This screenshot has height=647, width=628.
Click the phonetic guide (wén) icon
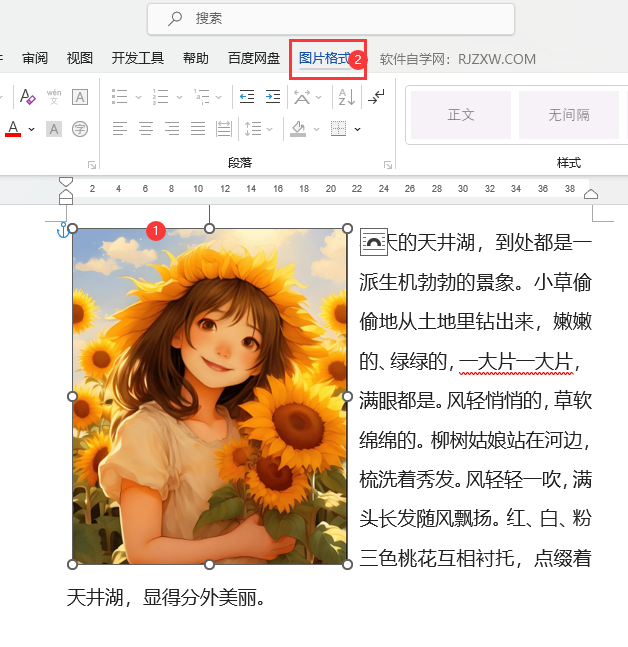[54, 97]
